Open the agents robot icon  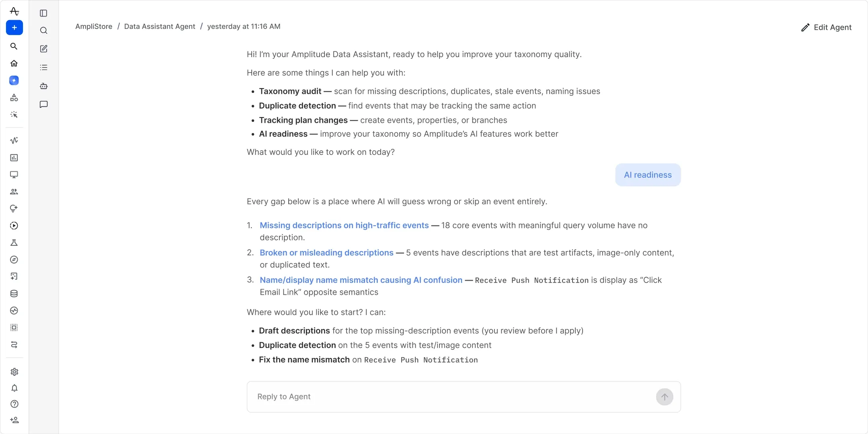pyautogui.click(x=44, y=86)
